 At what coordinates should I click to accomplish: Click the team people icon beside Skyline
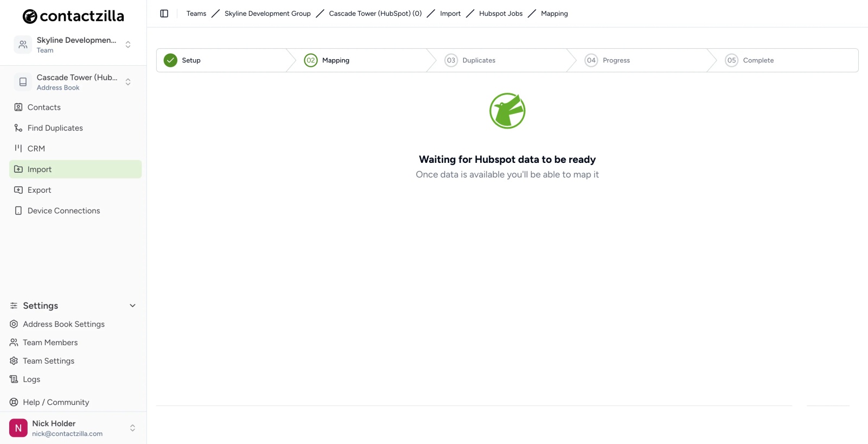(x=23, y=45)
